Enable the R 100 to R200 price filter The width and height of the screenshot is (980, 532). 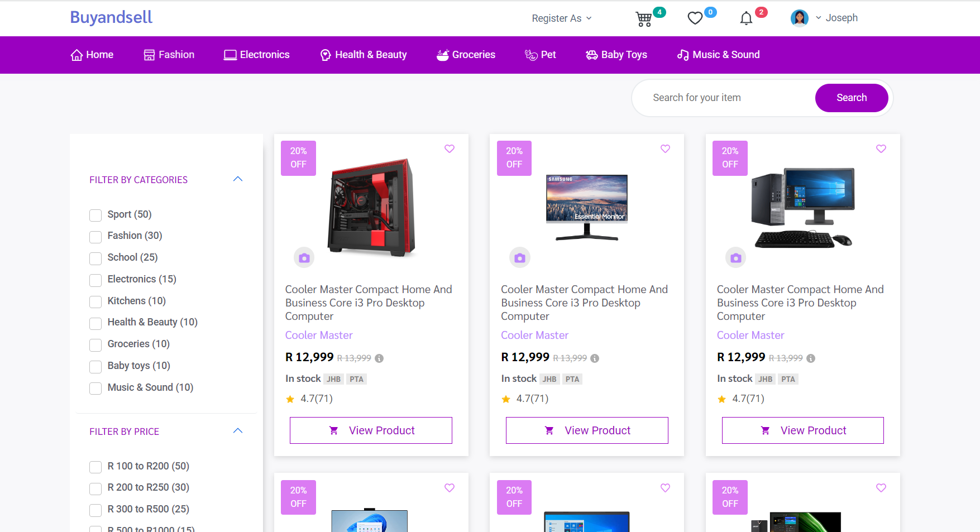[95, 467]
